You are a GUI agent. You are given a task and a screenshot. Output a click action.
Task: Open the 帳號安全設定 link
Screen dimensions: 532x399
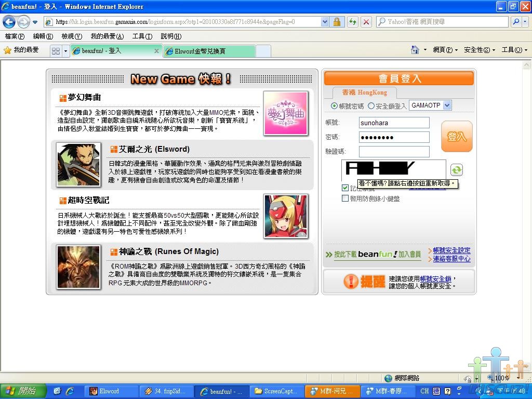tap(451, 250)
